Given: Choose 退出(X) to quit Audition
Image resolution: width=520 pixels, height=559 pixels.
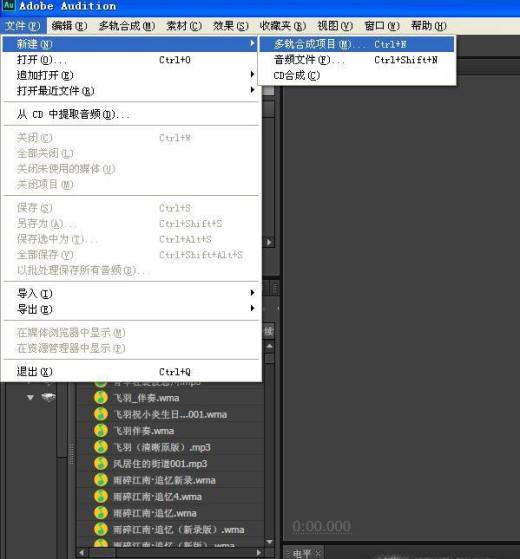Looking at the screenshot, I should pos(130,371).
